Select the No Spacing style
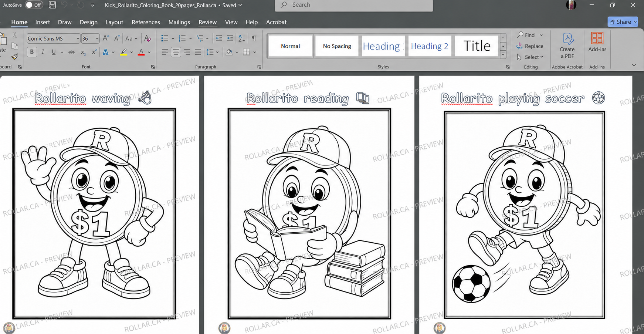Viewport: 644px width, 334px height. (337, 46)
